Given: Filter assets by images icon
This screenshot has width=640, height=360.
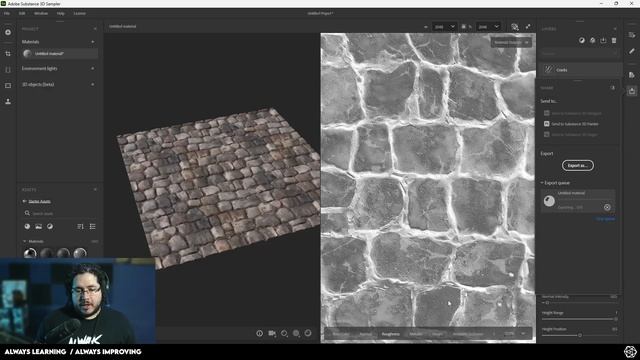Looking at the screenshot, I should (38, 227).
